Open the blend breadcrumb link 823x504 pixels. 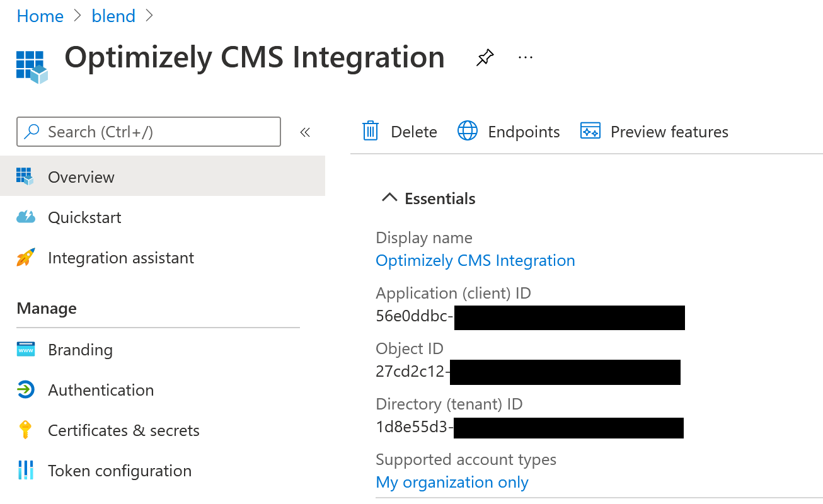click(x=113, y=16)
